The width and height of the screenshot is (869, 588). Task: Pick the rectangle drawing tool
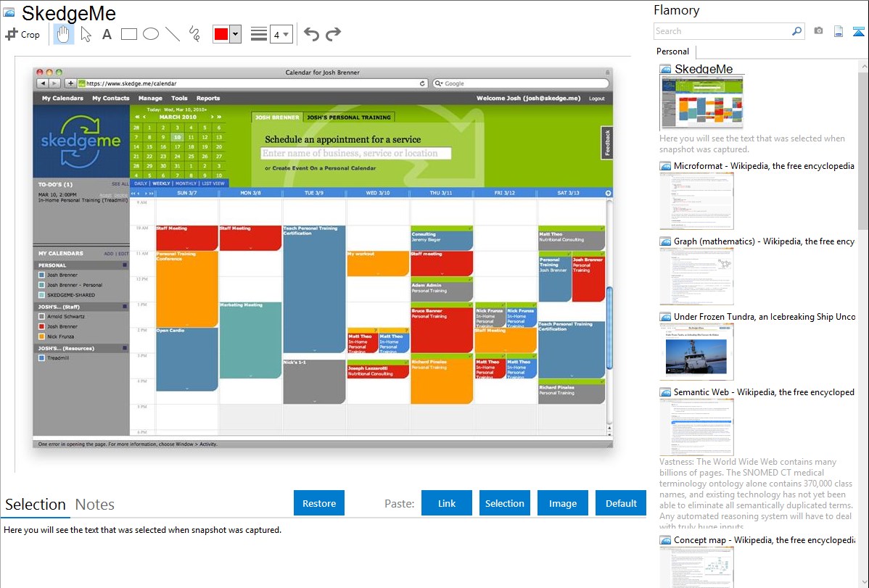(x=128, y=34)
